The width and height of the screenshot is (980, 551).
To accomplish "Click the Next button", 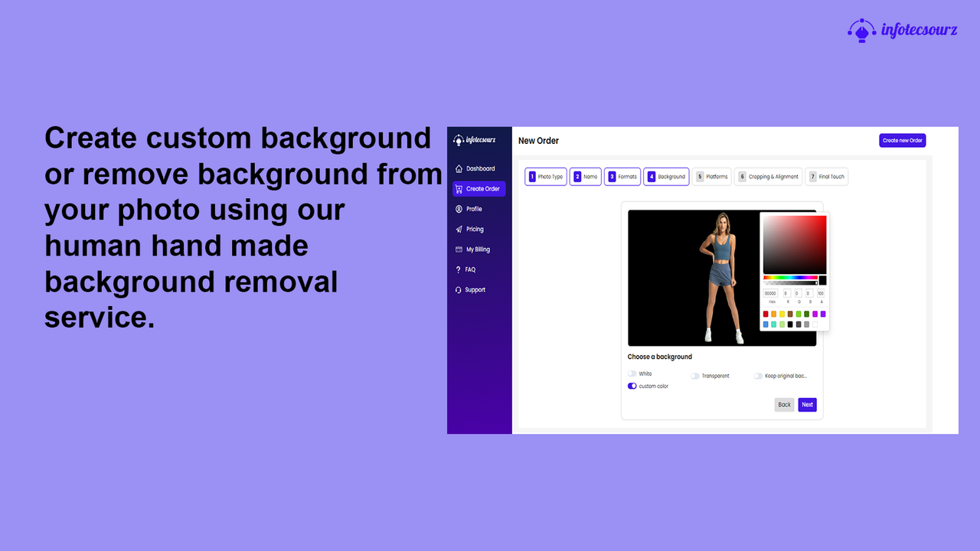I will (x=808, y=405).
